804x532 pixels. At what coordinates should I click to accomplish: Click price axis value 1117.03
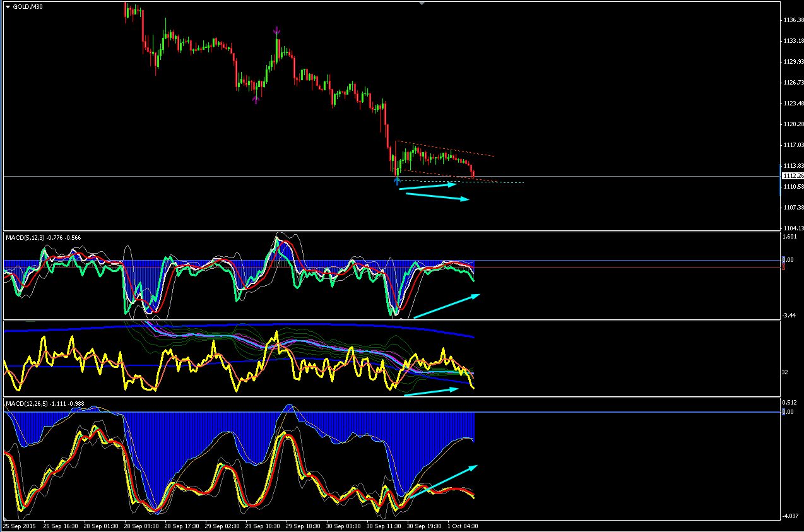[793, 145]
